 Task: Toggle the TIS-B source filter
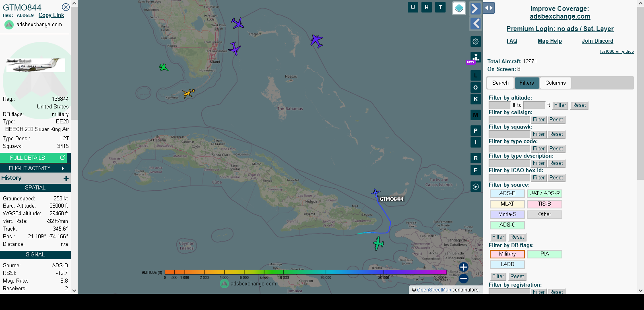tap(545, 204)
